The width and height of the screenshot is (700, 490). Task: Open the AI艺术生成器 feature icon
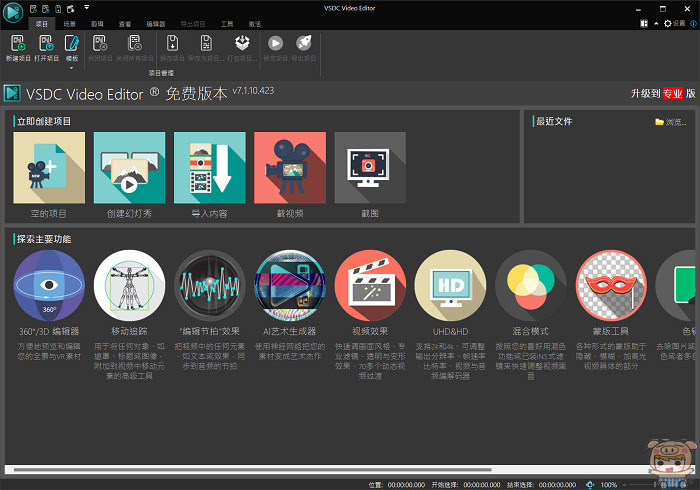click(290, 286)
